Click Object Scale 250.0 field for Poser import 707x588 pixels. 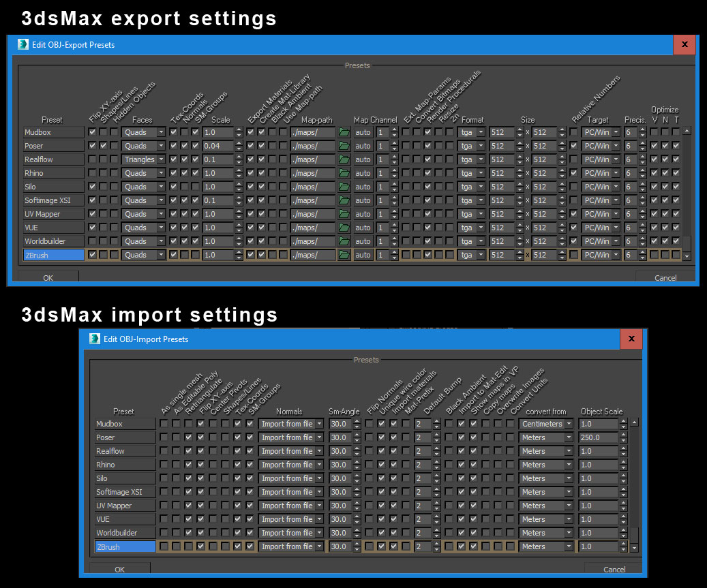tap(599, 437)
